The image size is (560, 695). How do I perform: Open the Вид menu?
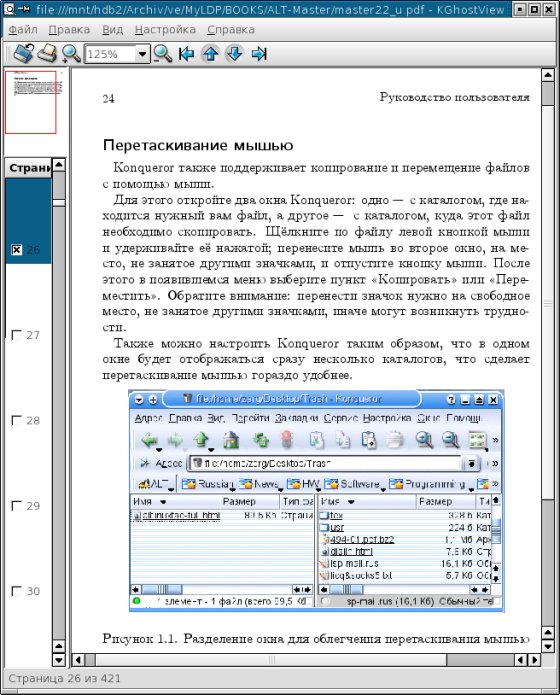[x=113, y=30]
